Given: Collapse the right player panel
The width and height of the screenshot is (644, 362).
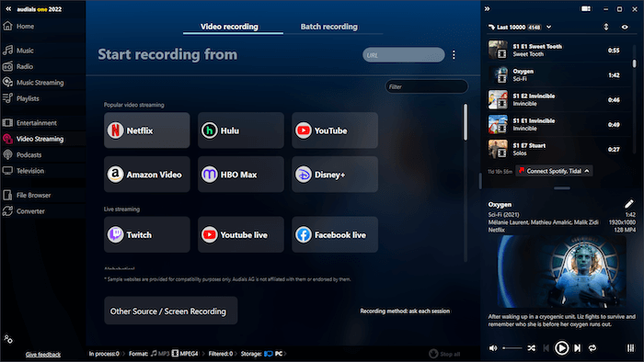Looking at the screenshot, I should coord(487,8).
